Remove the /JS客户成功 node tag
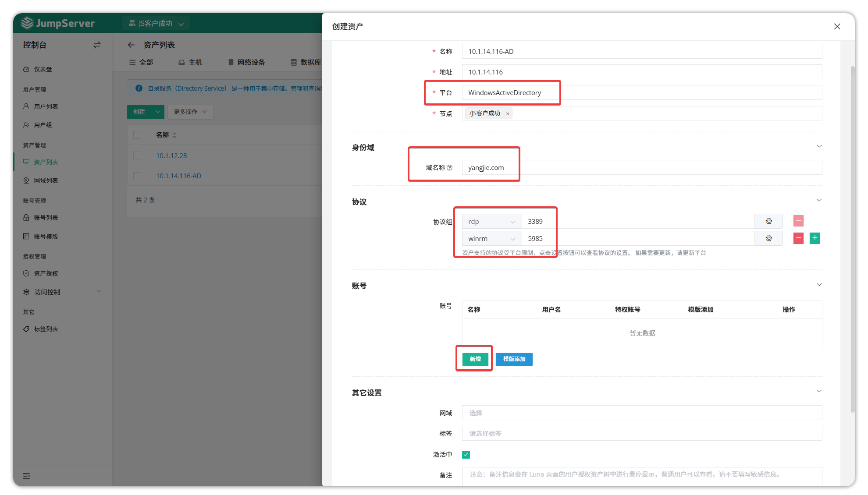 [508, 114]
